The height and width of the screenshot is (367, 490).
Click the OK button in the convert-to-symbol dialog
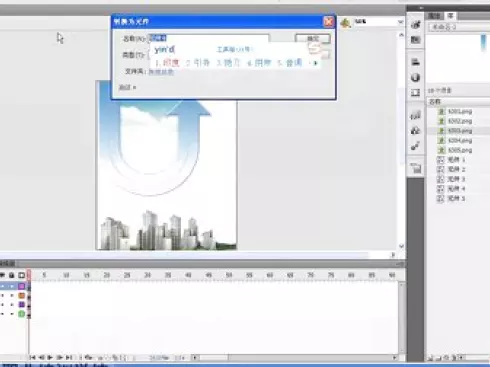point(313,39)
